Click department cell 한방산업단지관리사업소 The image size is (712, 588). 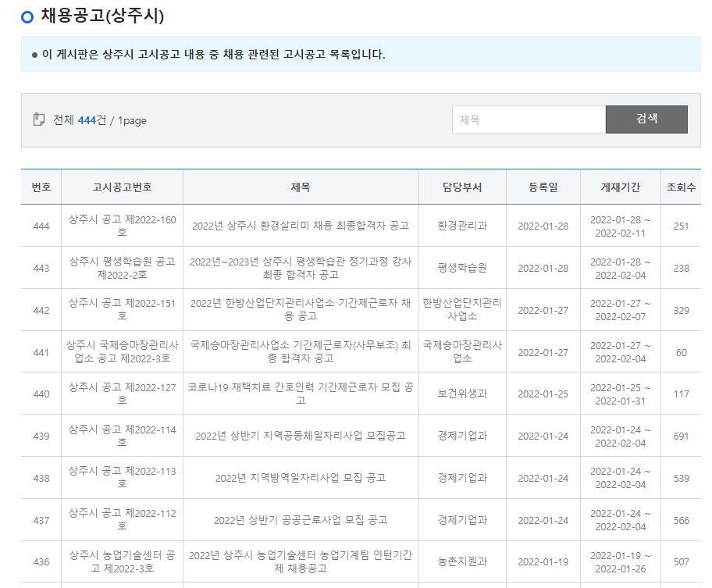tap(462, 310)
